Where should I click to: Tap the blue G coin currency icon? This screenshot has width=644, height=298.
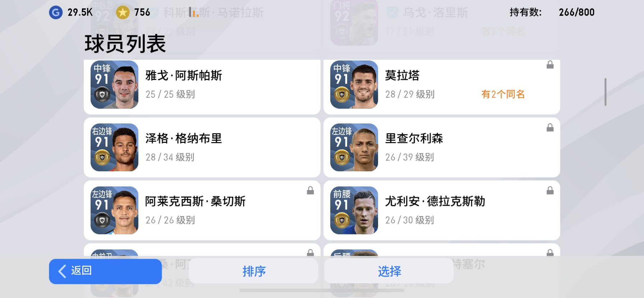pyautogui.click(x=56, y=13)
